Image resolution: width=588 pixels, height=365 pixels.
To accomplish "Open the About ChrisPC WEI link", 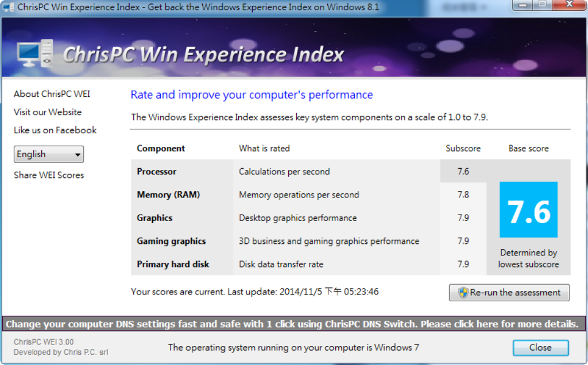I will (x=52, y=94).
